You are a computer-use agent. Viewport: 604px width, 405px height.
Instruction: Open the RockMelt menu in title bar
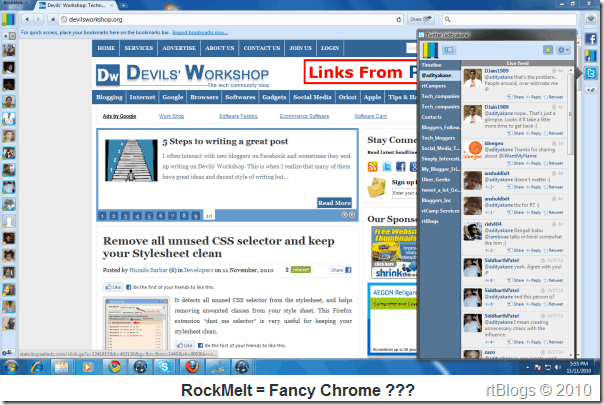pos(15,2)
